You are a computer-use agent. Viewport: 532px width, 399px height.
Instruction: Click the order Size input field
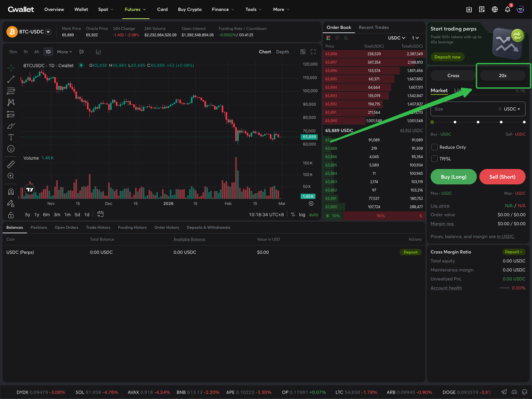[x=465, y=109]
